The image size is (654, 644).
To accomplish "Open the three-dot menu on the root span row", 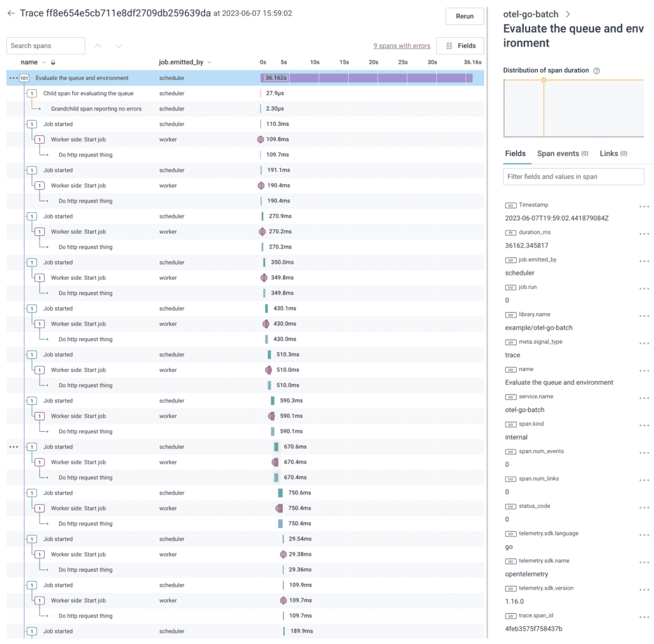I will tap(13, 78).
